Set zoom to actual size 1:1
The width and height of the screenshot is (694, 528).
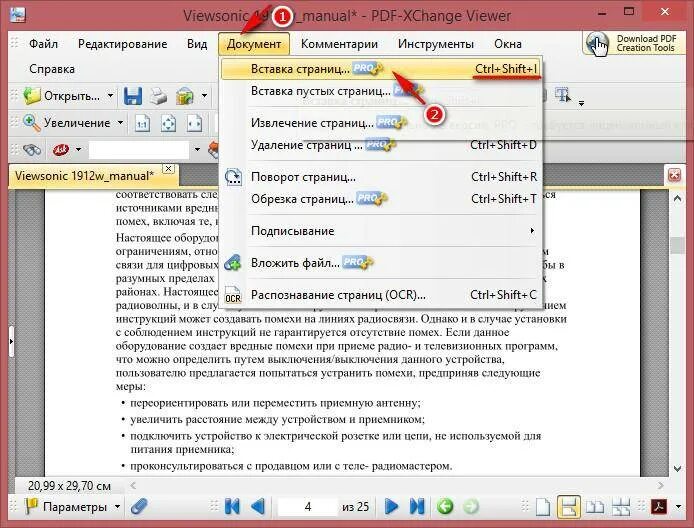[142, 123]
